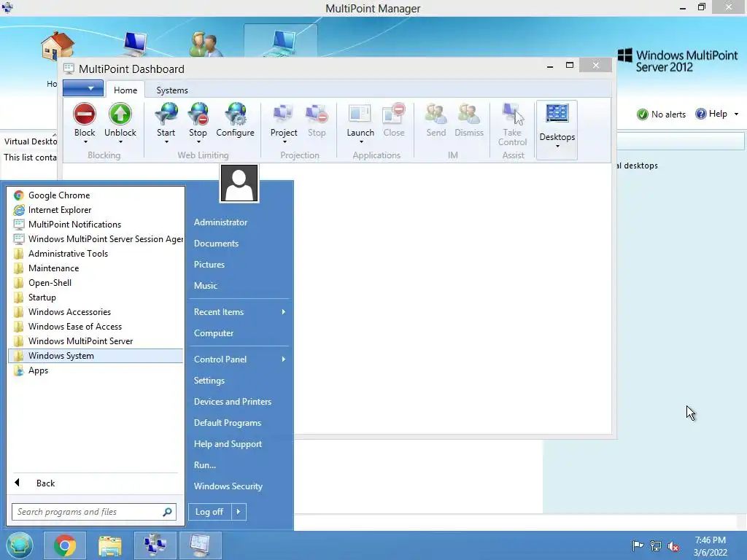Viewport: 747px width, 560px height.
Task: Click the Project icon in Projection group
Action: pyautogui.click(x=284, y=114)
